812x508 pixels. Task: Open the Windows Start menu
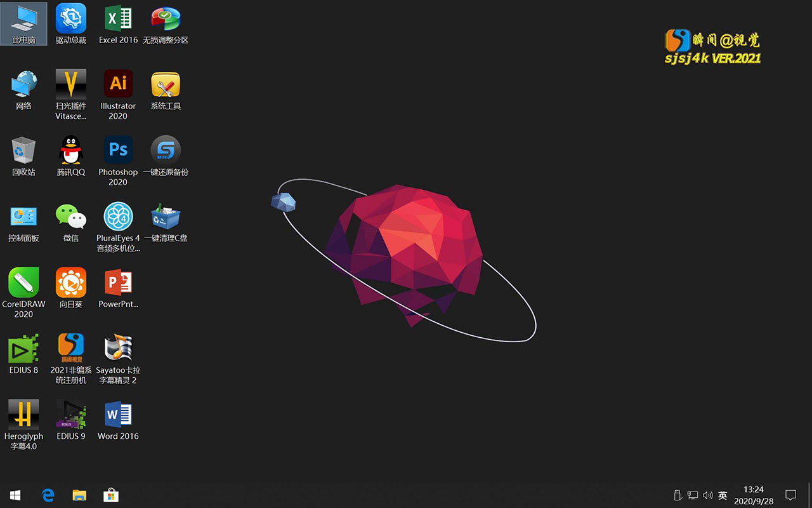tap(15, 495)
